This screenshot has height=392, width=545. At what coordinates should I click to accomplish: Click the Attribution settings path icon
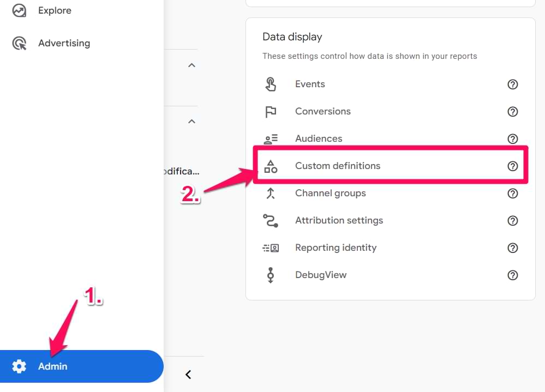pyautogui.click(x=271, y=221)
